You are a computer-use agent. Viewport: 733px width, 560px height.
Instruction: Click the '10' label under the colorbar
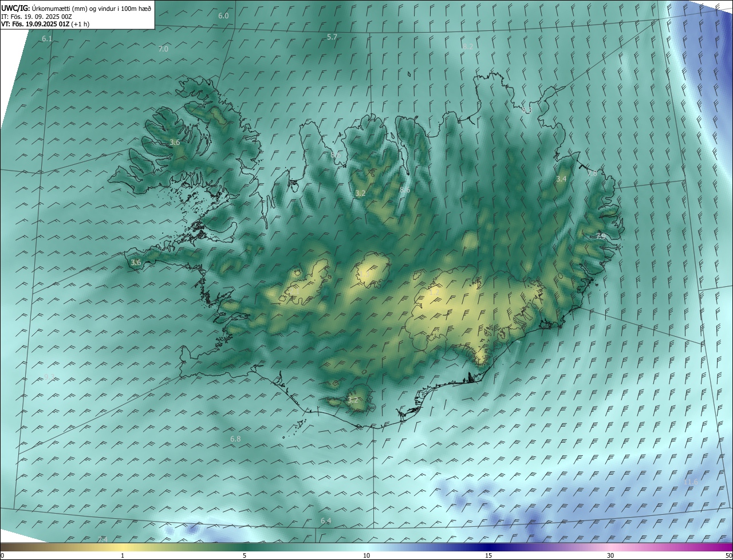pos(366,555)
